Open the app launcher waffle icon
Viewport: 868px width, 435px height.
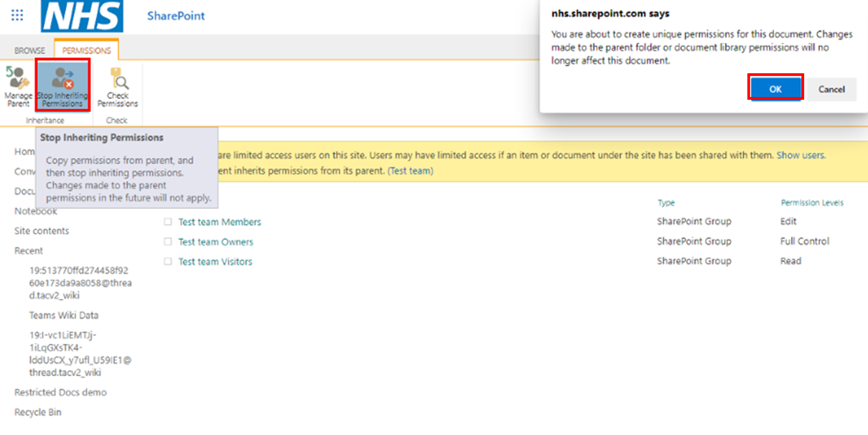pyautogui.click(x=17, y=15)
